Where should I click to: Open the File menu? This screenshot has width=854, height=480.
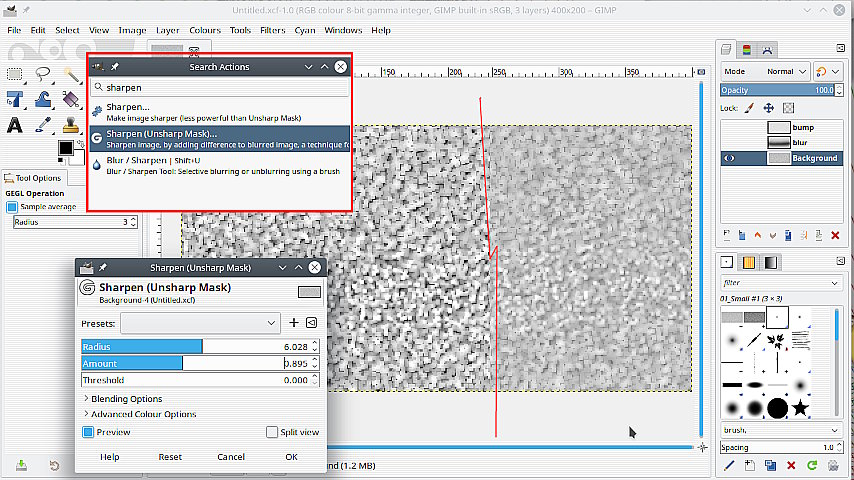[14, 30]
